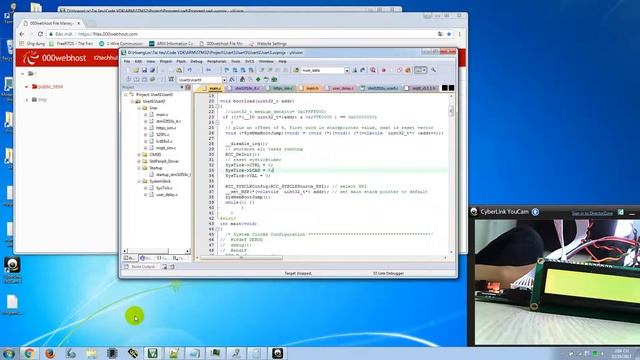The height and width of the screenshot is (360, 640).
Task: Click the Chrome reload icon
Action: 40,34
